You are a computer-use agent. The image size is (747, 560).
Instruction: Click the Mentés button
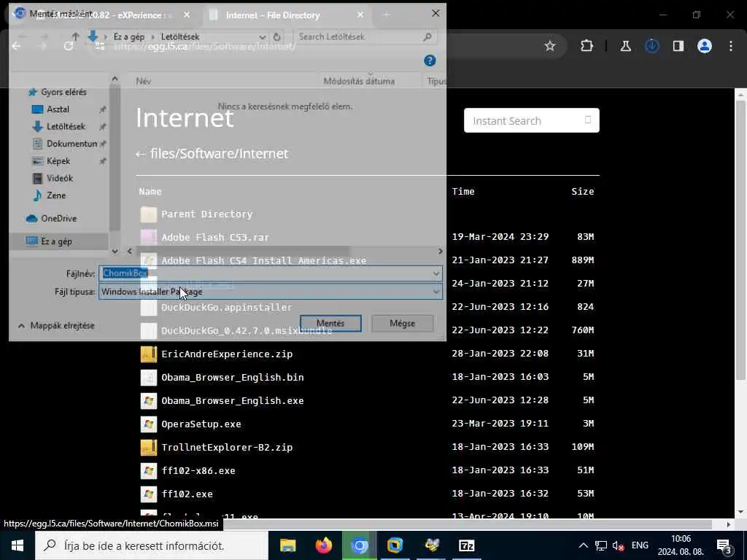point(330,323)
